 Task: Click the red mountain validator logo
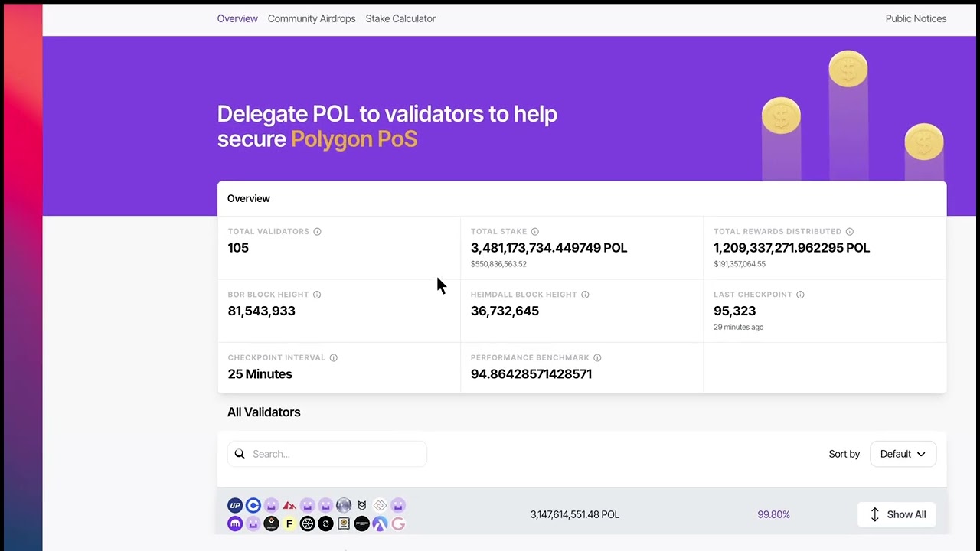click(x=289, y=505)
